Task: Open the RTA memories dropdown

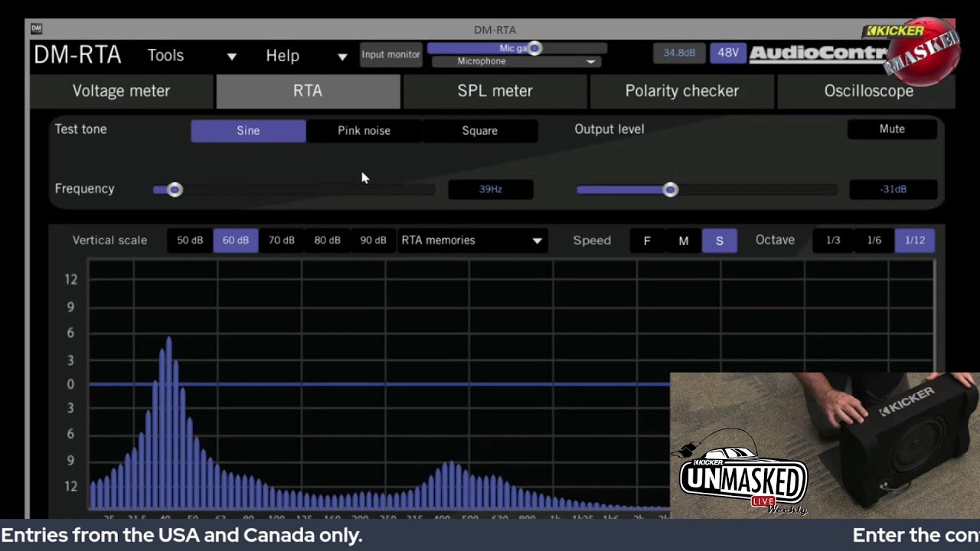Action: click(x=472, y=240)
